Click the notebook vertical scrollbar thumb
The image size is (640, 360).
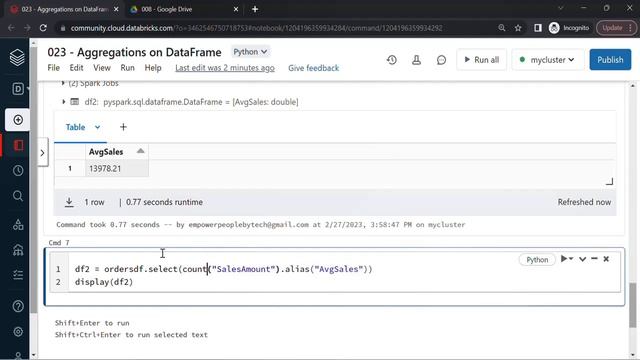pos(632,304)
